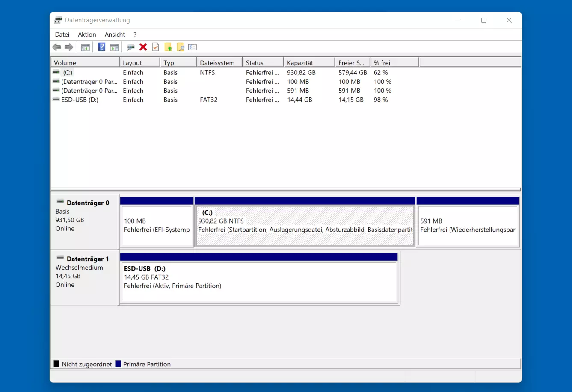572x392 pixels.
Task: Sort by the Kapazität column header
Action: tap(309, 62)
